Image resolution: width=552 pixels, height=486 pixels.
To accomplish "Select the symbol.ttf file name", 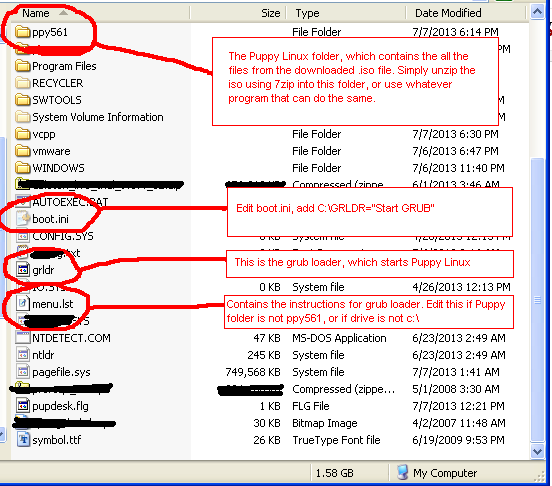I will pos(57,440).
